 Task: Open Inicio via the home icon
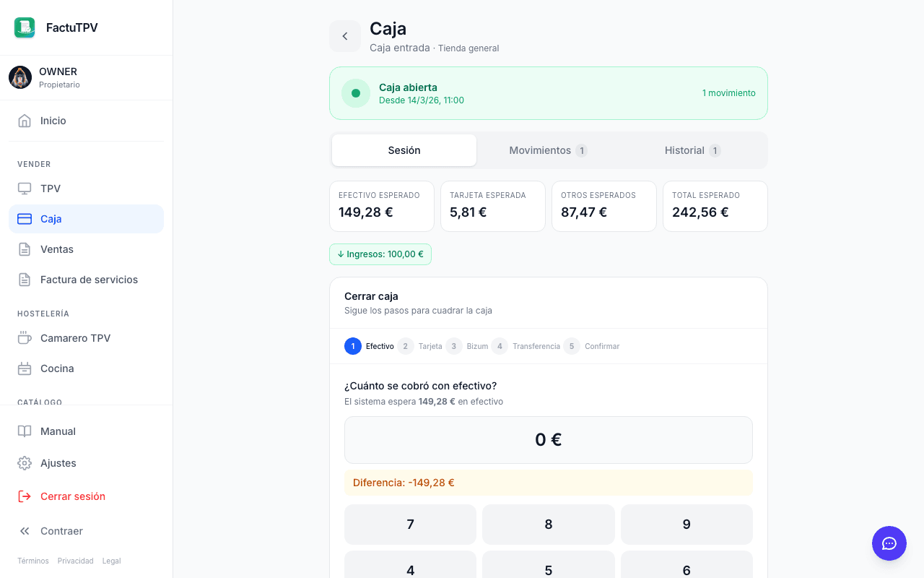click(x=25, y=121)
